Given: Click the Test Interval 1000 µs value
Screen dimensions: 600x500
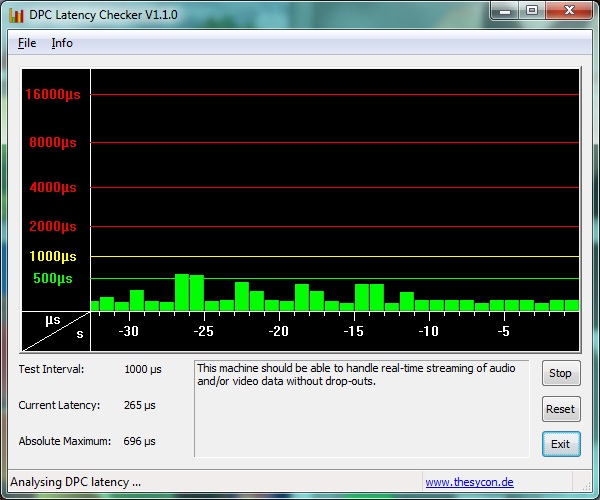Looking at the screenshot, I should pyautogui.click(x=143, y=369).
